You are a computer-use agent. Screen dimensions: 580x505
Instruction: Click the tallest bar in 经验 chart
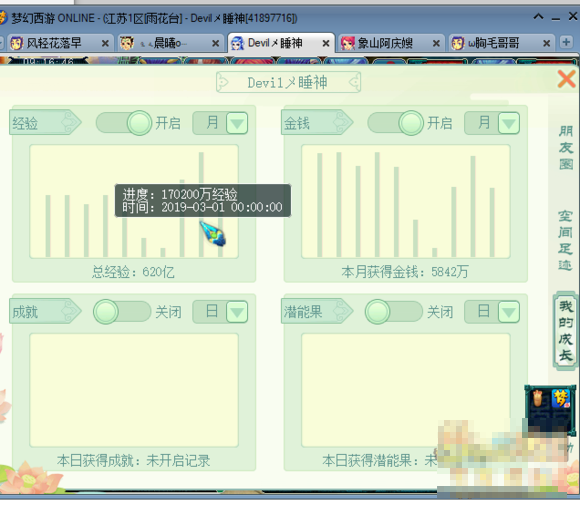pos(201,204)
